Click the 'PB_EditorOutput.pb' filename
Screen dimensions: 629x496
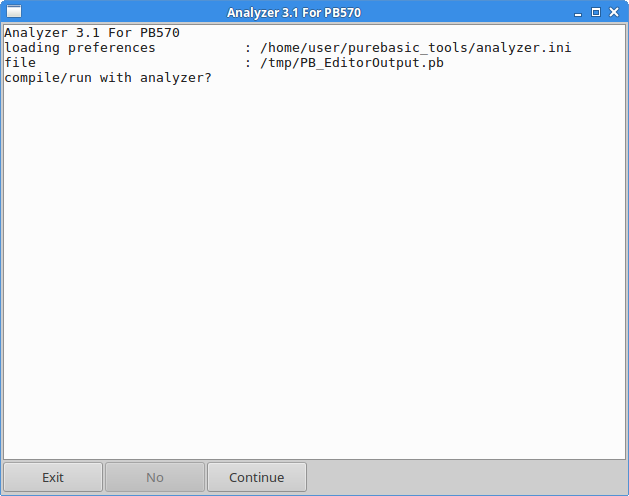[x=372, y=63]
